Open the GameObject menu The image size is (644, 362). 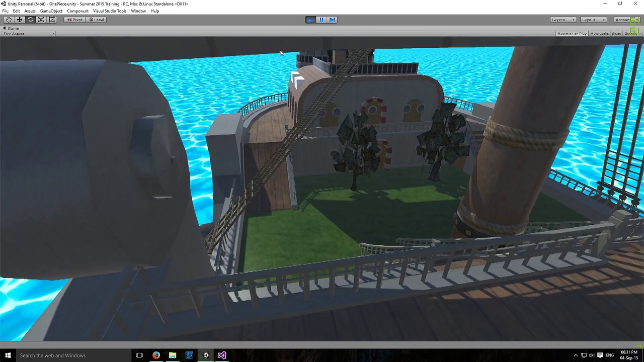(52, 11)
